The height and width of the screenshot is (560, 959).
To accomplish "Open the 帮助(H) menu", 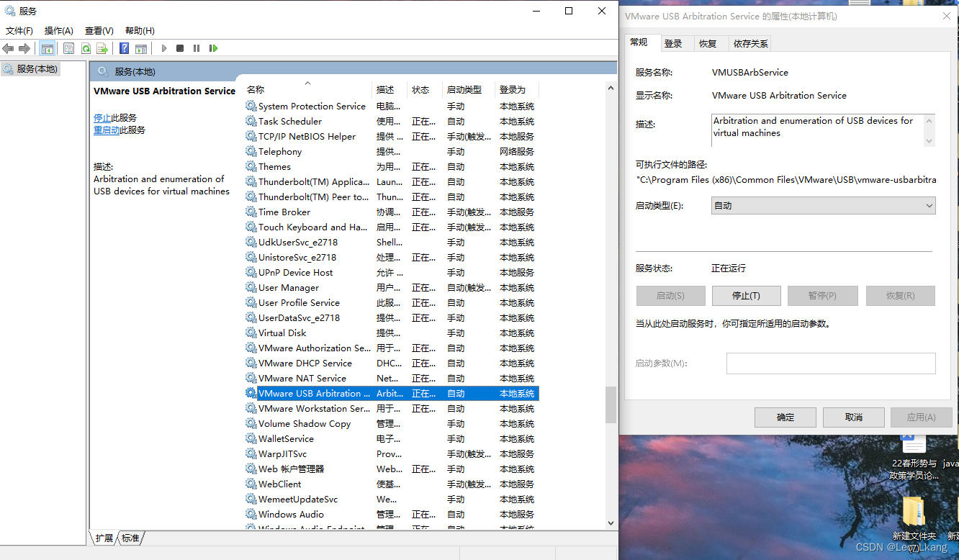I will pyautogui.click(x=140, y=30).
